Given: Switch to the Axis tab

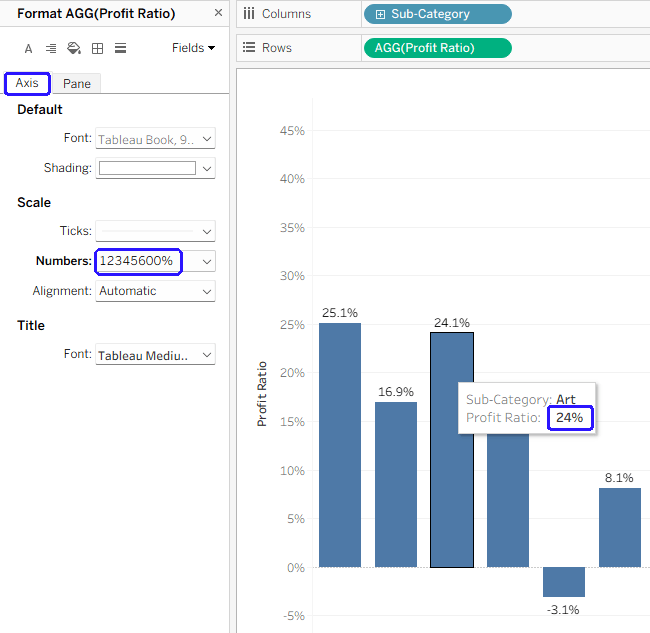Looking at the screenshot, I should (x=27, y=83).
